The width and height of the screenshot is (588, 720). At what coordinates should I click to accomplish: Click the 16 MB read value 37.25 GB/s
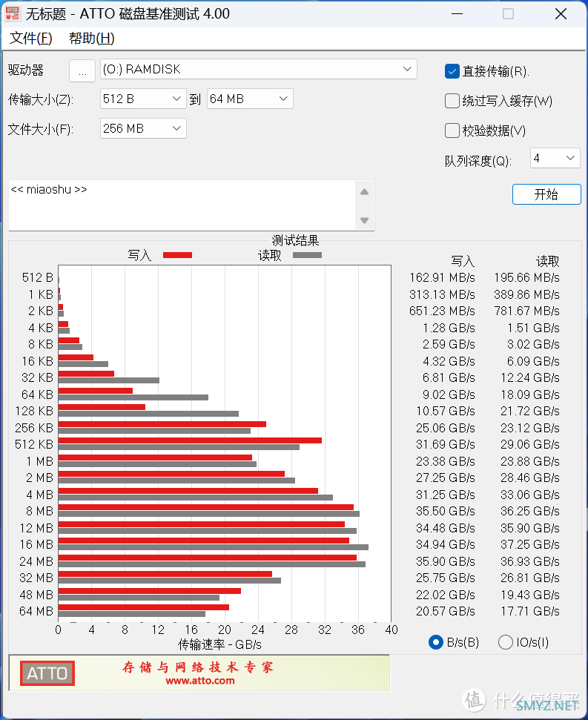click(529, 544)
